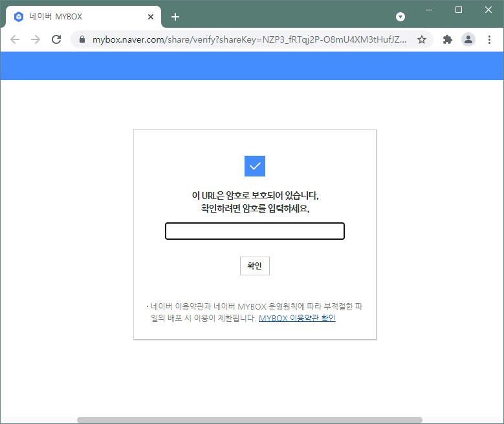Open the Chrome profile avatar
The width and height of the screenshot is (504, 424).
[x=468, y=39]
